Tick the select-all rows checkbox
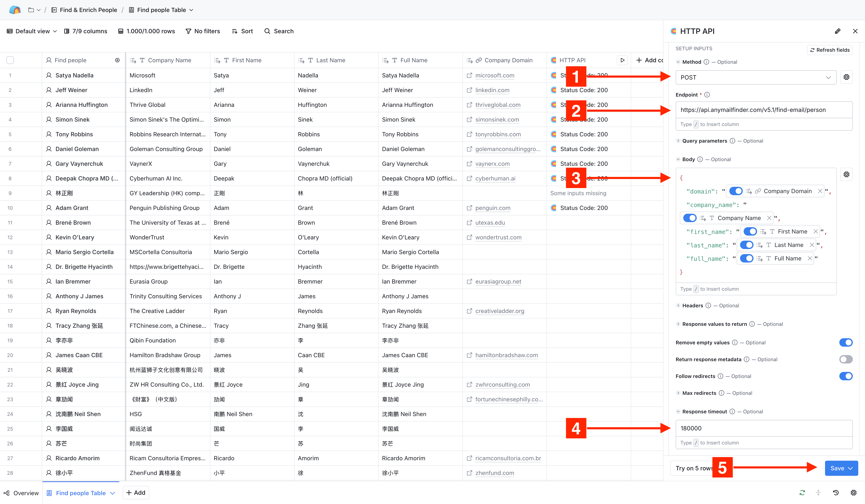The width and height of the screenshot is (865, 504). click(x=10, y=60)
